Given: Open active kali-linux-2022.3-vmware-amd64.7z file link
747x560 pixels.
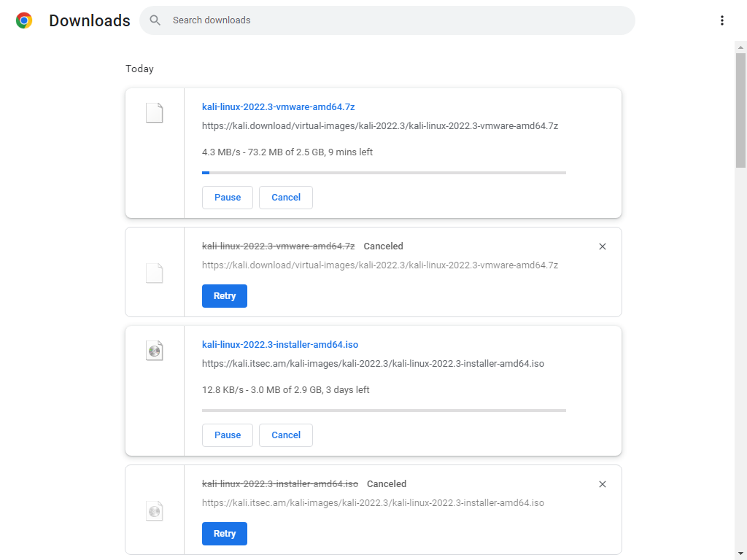Looking at the screenshot, I should click(278, 106).
